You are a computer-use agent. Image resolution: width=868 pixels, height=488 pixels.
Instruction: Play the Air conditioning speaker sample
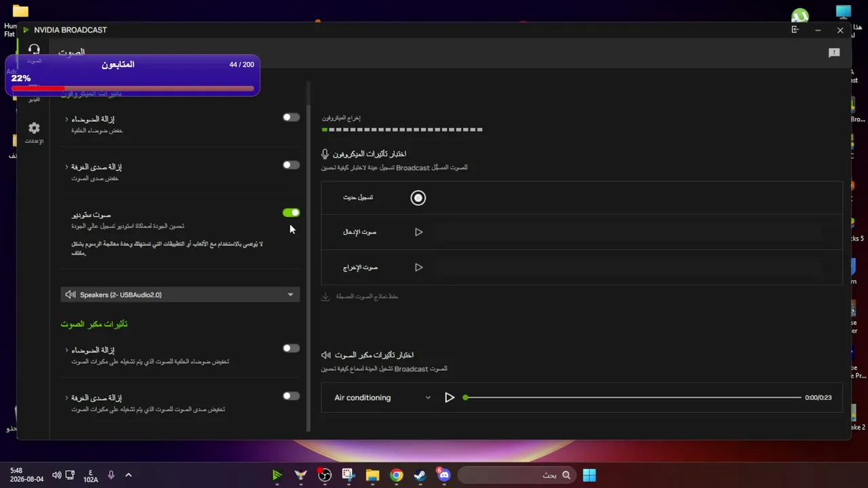[x=449, y=398]
